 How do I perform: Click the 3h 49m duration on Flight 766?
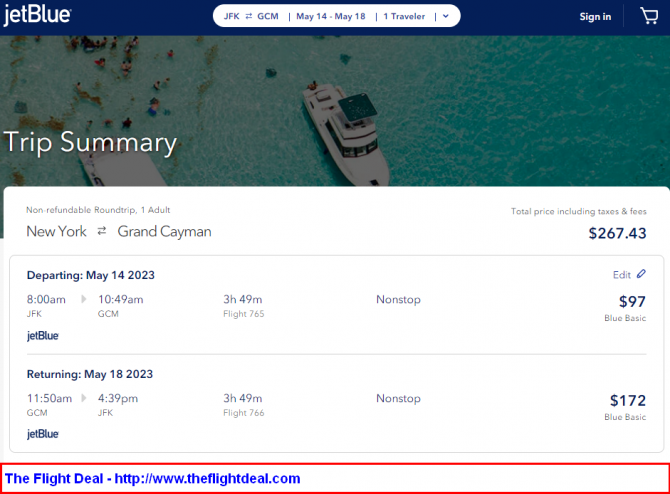(x=243, y=399)
